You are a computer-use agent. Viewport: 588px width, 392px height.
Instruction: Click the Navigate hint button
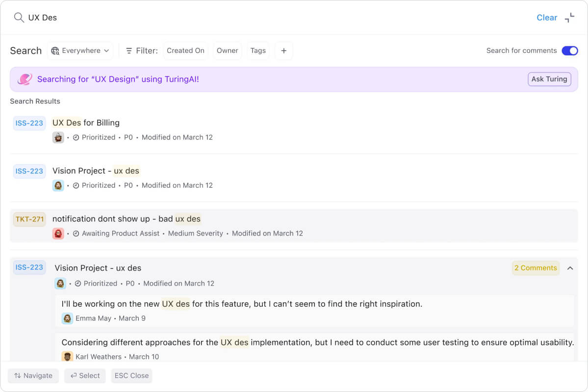(x=33, y=375)
